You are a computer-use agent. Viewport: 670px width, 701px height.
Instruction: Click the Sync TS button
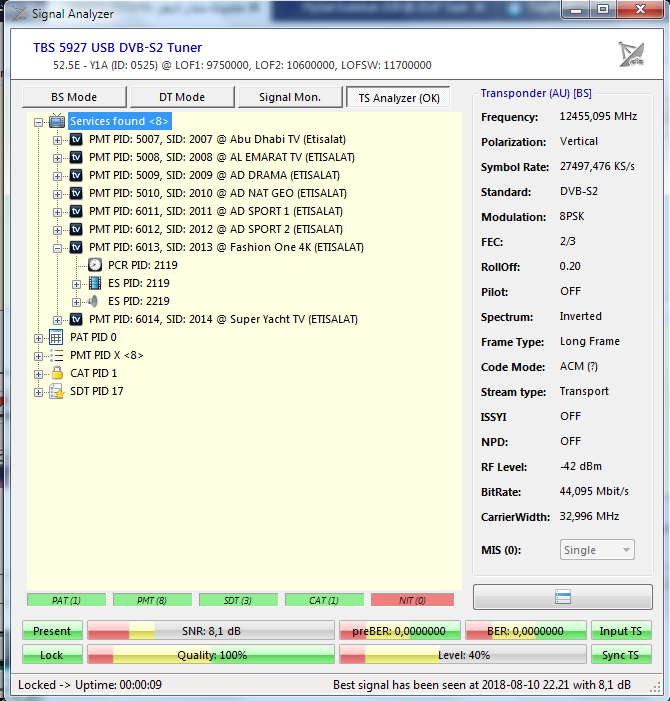(621, 655)
